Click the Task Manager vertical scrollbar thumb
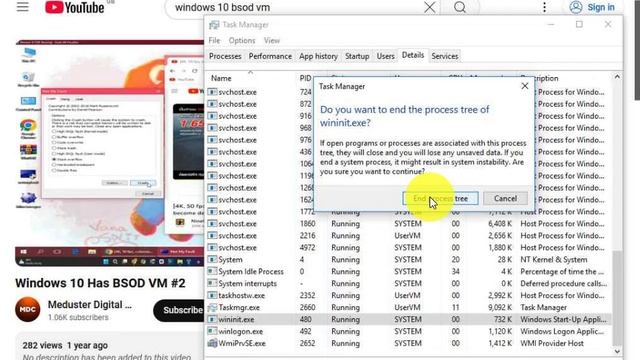This screenshot has height=360, width=640. pos(617,298)
